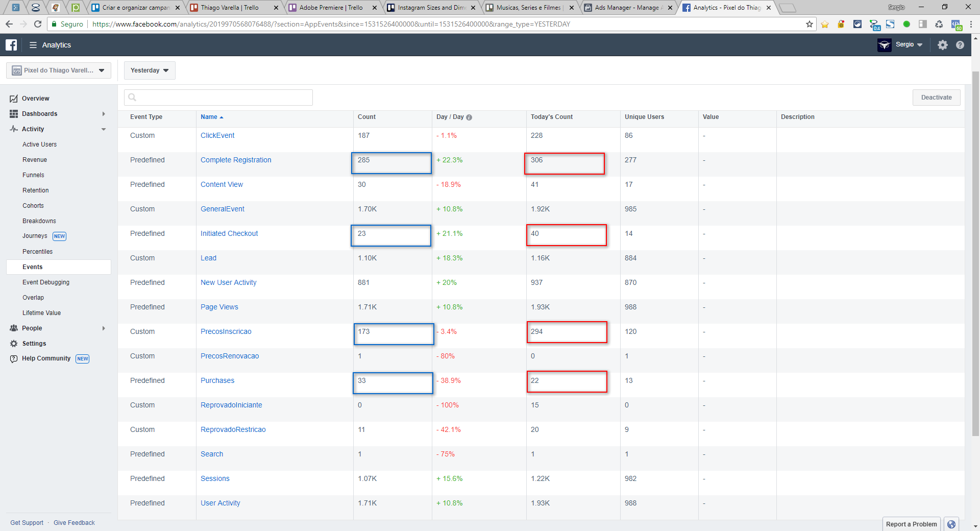Collapse the Activity section arrow
The height and width of the screenshot is (531, 980).
click(x=104, y=129)
